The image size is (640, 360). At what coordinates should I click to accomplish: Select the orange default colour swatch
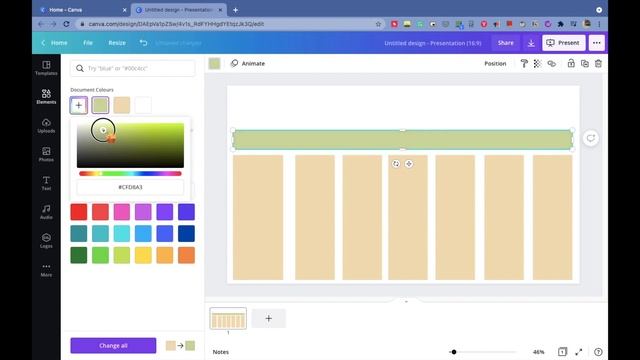[186, 255]
